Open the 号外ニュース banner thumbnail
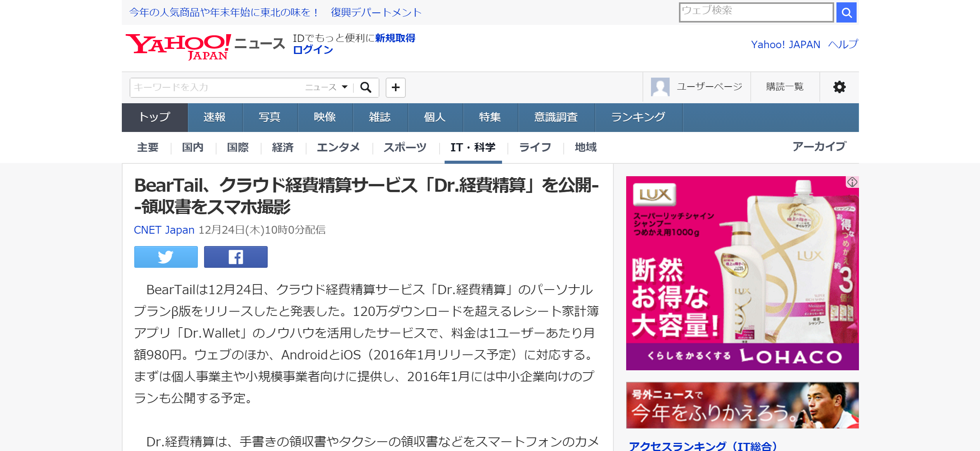The width and height of the screenshot is (980, 451). [x=742, y=405]
